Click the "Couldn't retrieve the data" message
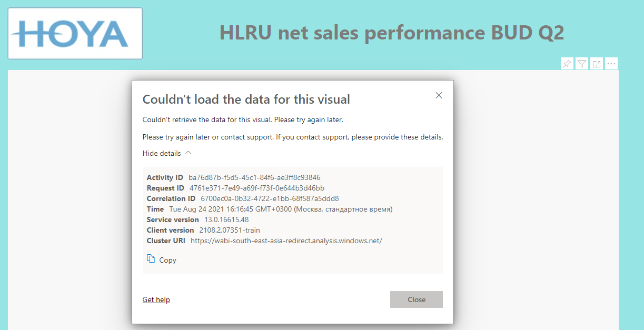Image resolution: width=644 pixels, height=330 pixels. click(243, 120)
